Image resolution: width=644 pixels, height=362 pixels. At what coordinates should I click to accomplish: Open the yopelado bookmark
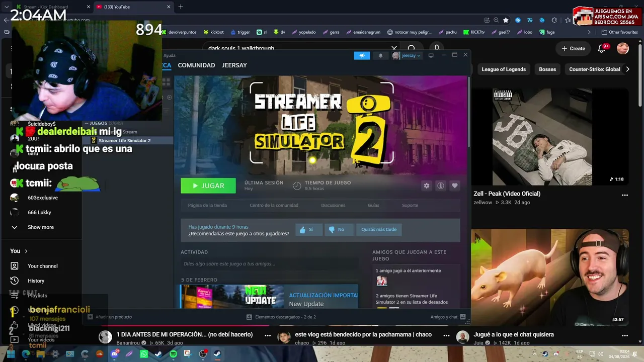click(x=303, y=32)
